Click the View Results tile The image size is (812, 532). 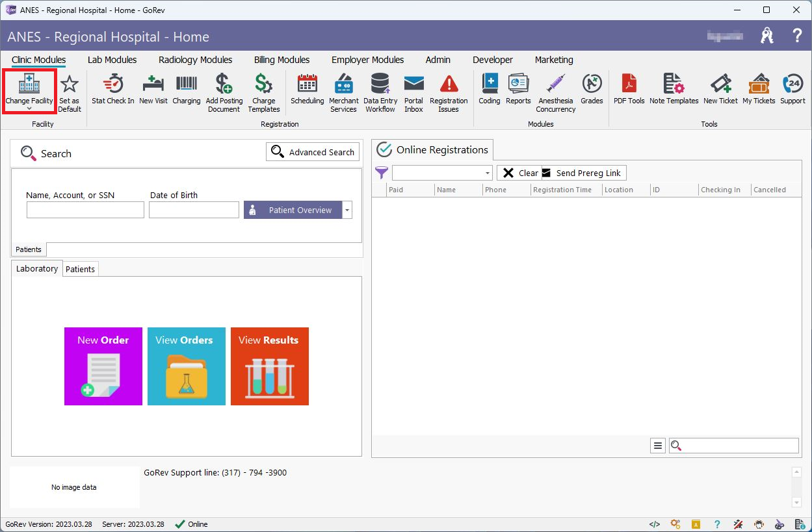point(270,366)
